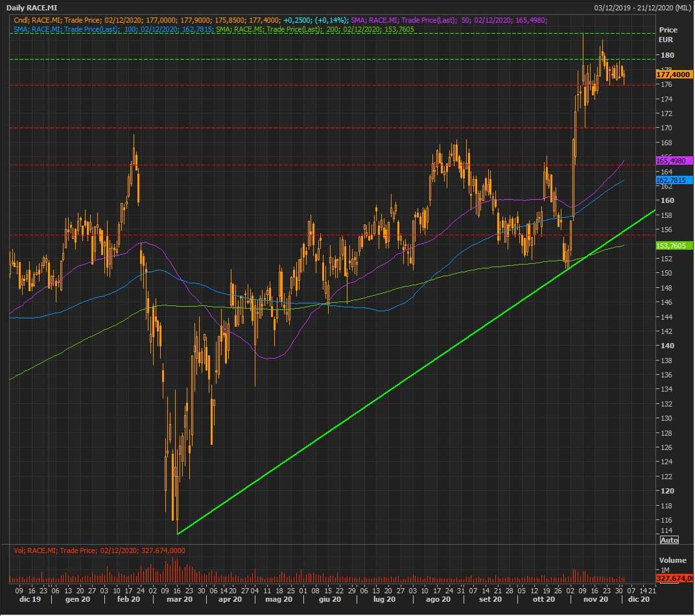Click the magenta 165,4980 SMA price tag
This screenshot has height=616, width=695.
[674, 160]
